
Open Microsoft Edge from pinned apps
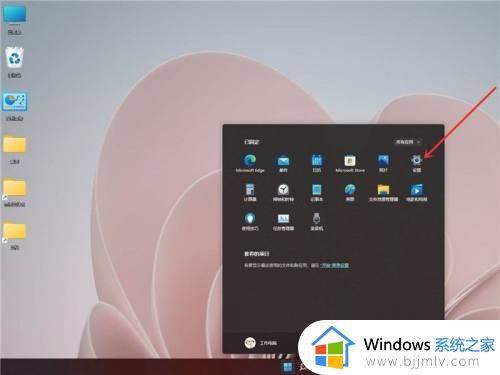pos(250,163)
